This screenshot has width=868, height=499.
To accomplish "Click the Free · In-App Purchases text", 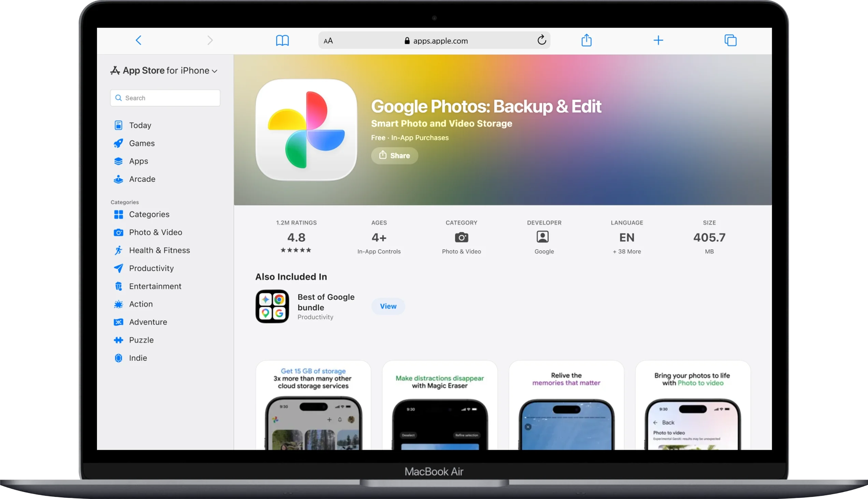I will (x=410, y=138).
